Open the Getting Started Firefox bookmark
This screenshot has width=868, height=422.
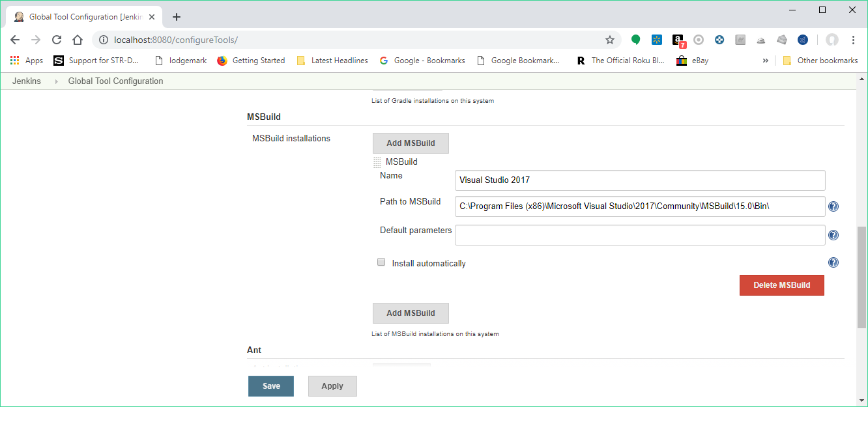[251, 61]
